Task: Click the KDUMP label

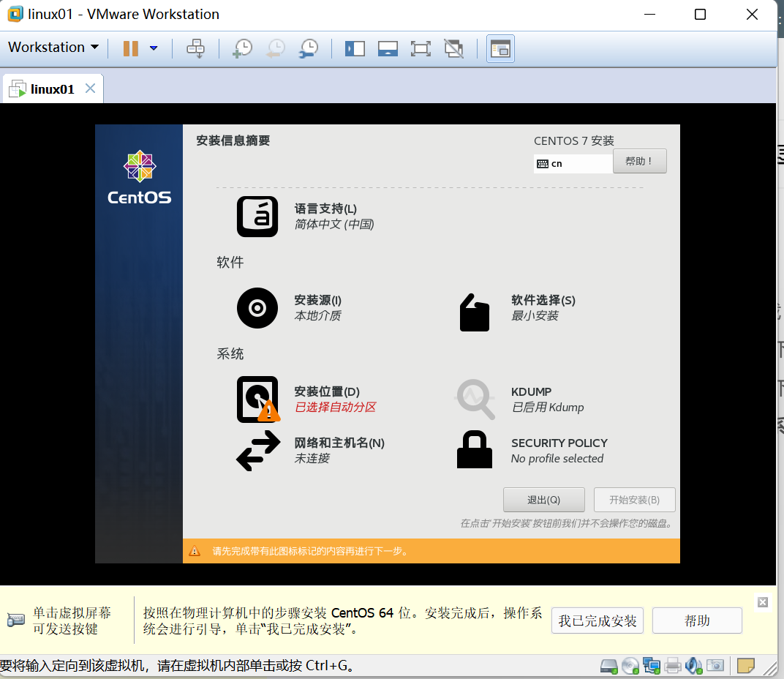Action: [x=531, y=391]
